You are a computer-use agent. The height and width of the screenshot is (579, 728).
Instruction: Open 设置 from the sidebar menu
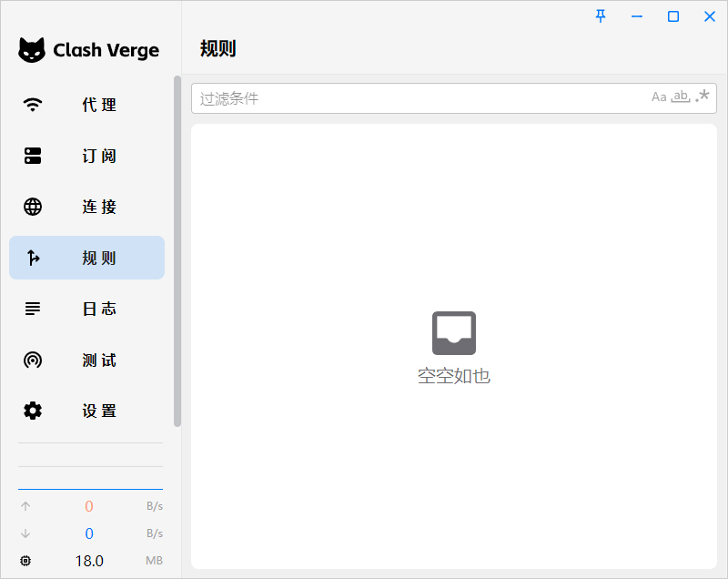tap(98, 411)
